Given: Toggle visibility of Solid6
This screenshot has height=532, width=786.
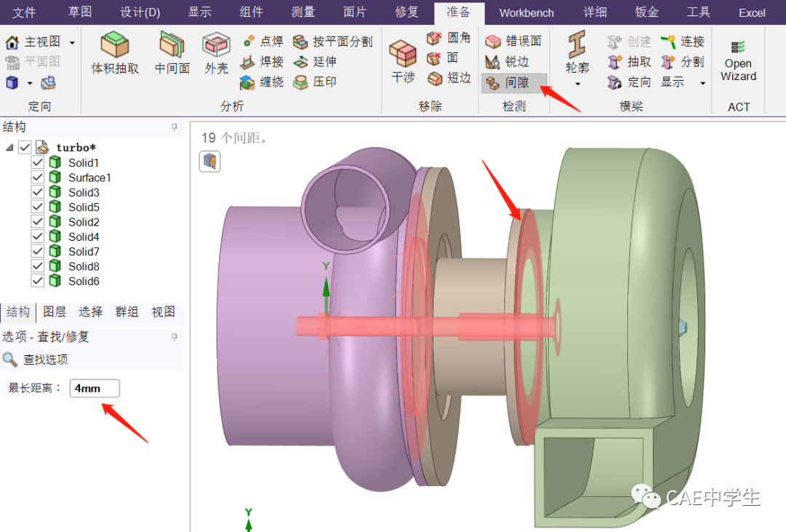Looking at the screenshot, I should [38, 280].
